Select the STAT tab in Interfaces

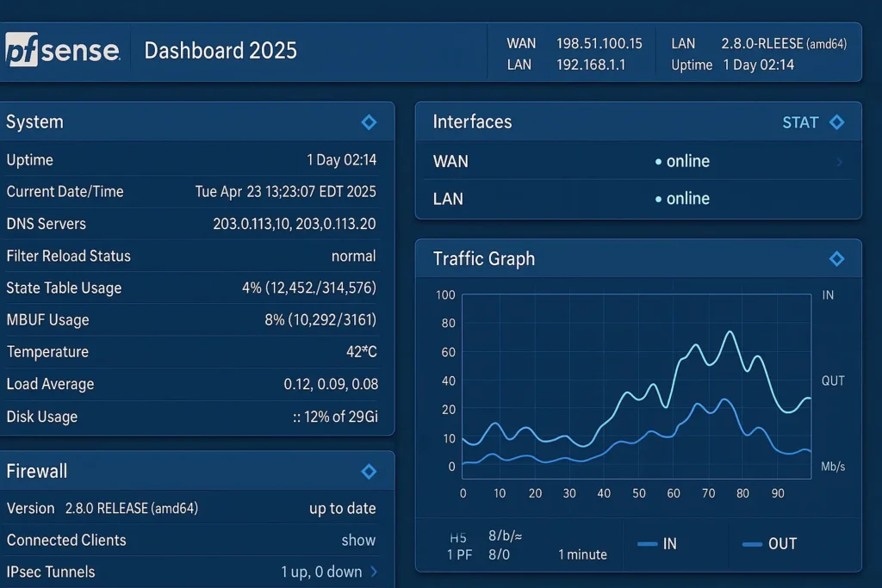[802, 122]
